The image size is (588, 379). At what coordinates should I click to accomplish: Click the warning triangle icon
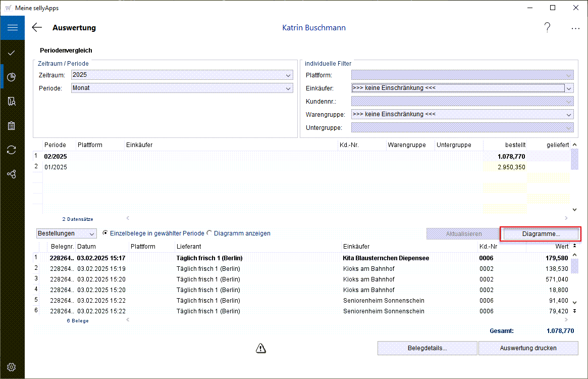click(x=260, y=348)
